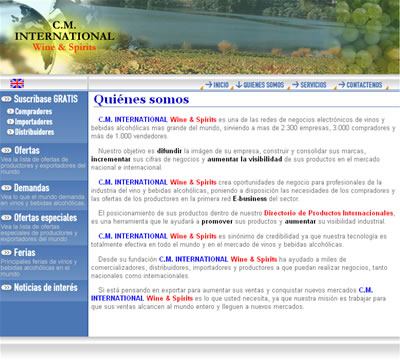Screen dimensions: 400x360
Task: Open the CONTACTENOS menu item
Action: 364,85
